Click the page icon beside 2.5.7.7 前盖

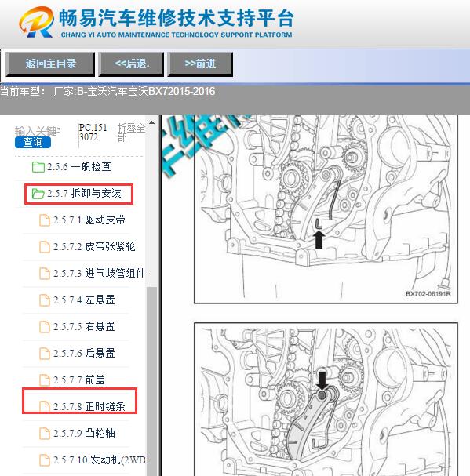(45, 380)
